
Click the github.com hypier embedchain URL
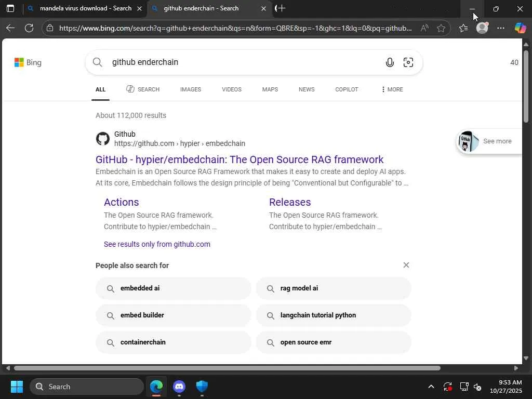(180, 143)
